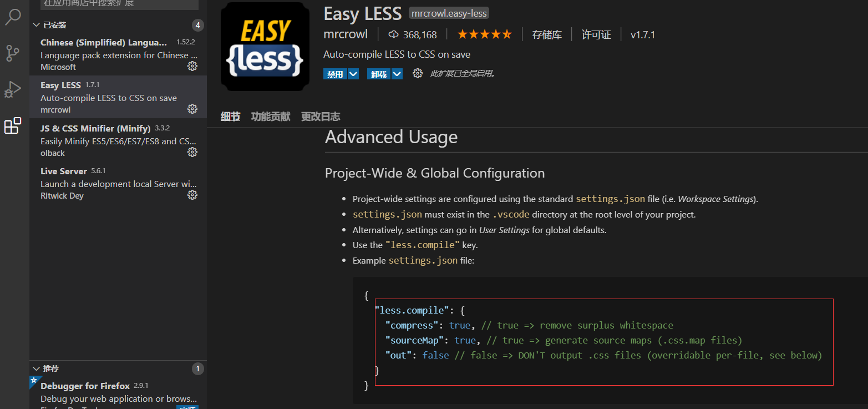Open the 许可证 link
The width and height of the screenshot is (868, 409).
596,34
